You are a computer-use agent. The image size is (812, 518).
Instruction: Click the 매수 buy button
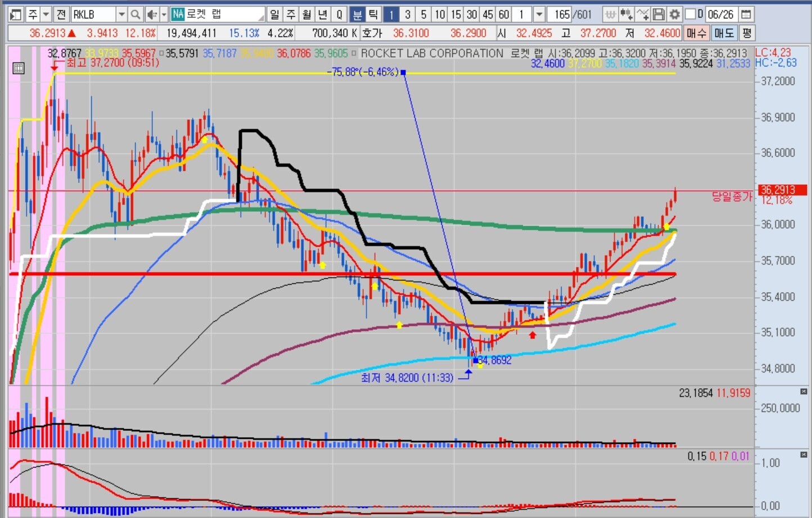coord(696,33)
